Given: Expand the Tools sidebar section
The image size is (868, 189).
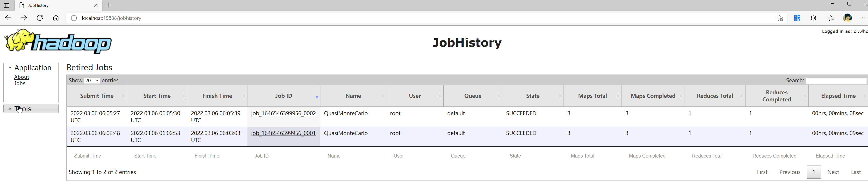Looking at the screenshot, I should pyautogui.click(x=31, y=109).
